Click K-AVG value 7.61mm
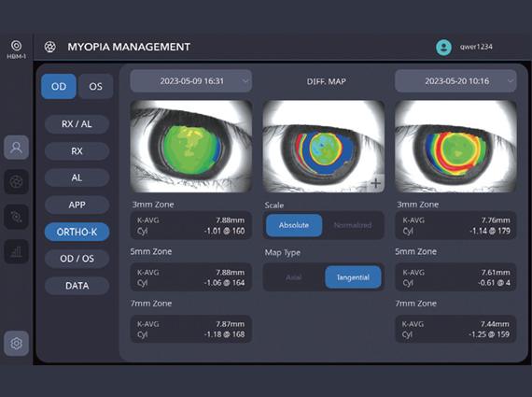The width and height of the screenshot is (532, 397). click(x=496, y=273)
